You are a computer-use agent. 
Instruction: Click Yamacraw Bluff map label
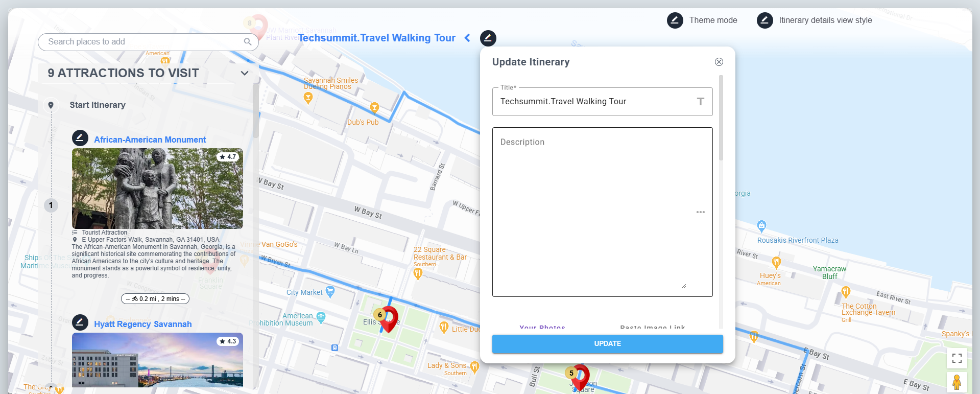click(x=829, y=272)
